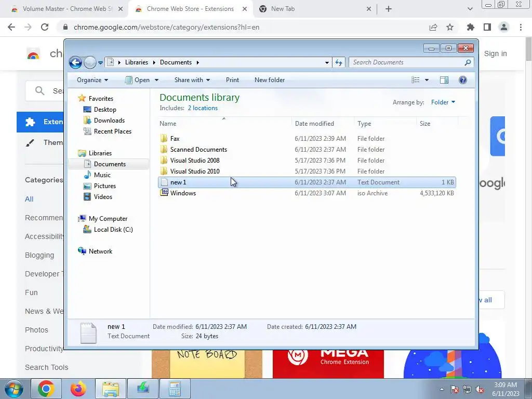532x399 pixels.
Task: Click Chrome's back arrow
Action: tap(11, 27)
